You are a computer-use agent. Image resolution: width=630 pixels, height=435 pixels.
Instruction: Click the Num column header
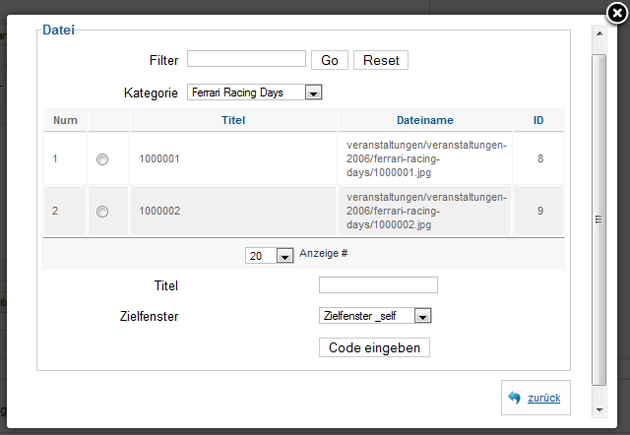65,120
